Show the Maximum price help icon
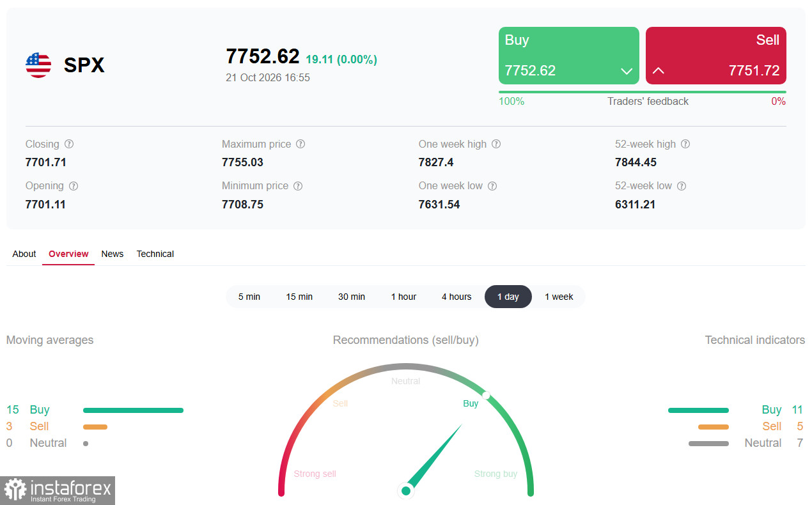The height and width of the screenshot is (505, 812). (301, 144)
